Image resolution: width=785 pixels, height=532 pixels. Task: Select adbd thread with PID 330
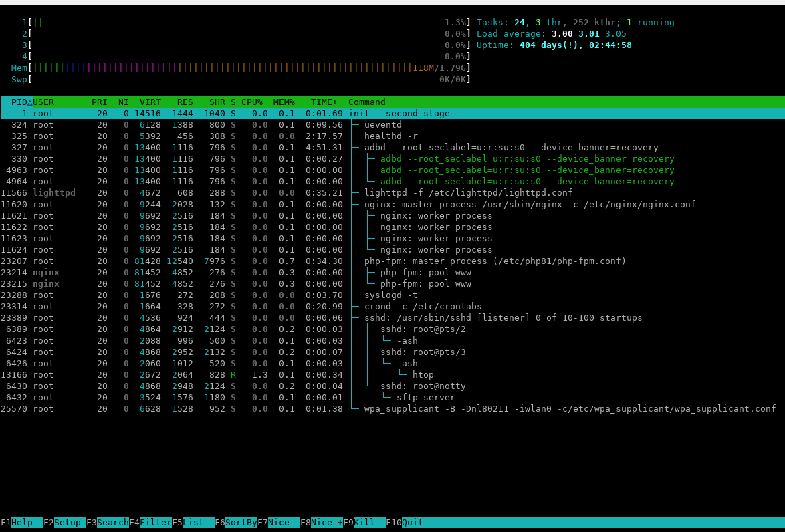click(x=392, y=158)
